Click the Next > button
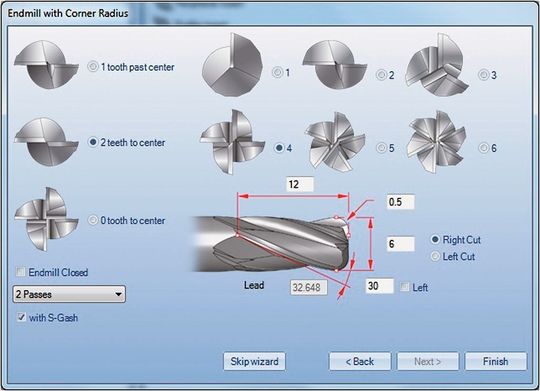 pos(428,361)
